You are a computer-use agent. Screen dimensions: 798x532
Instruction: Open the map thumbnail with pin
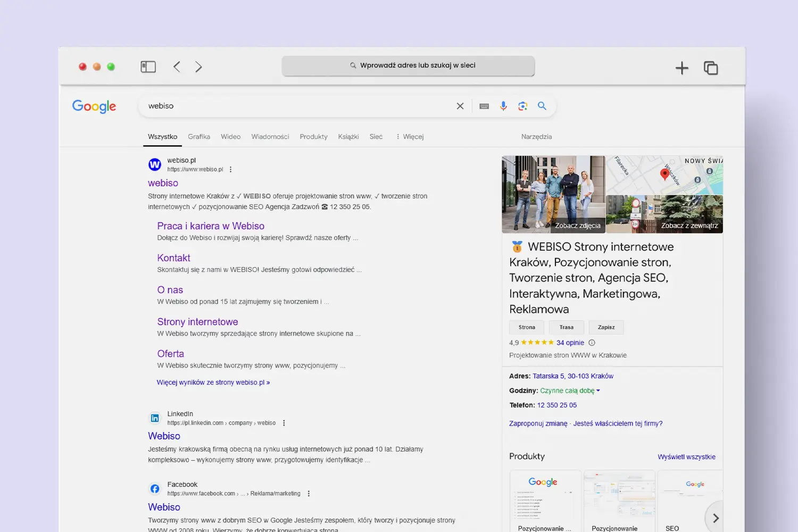pos(664,175)
